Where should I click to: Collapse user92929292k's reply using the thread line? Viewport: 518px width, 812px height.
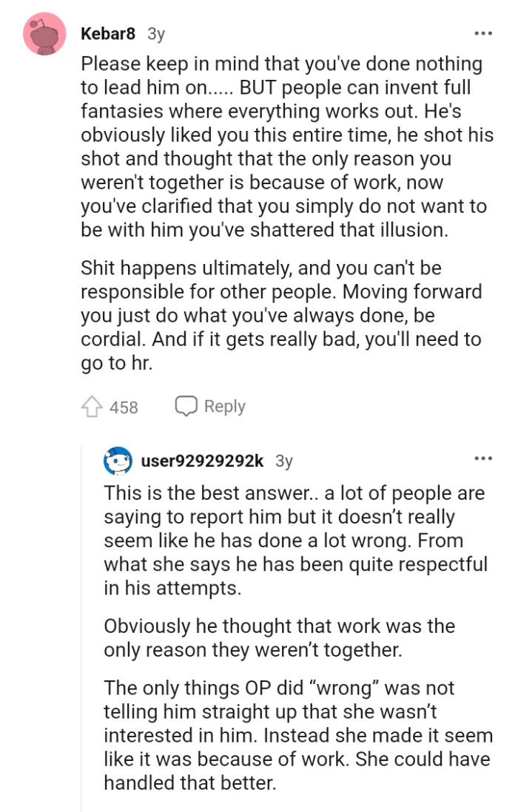83,629
